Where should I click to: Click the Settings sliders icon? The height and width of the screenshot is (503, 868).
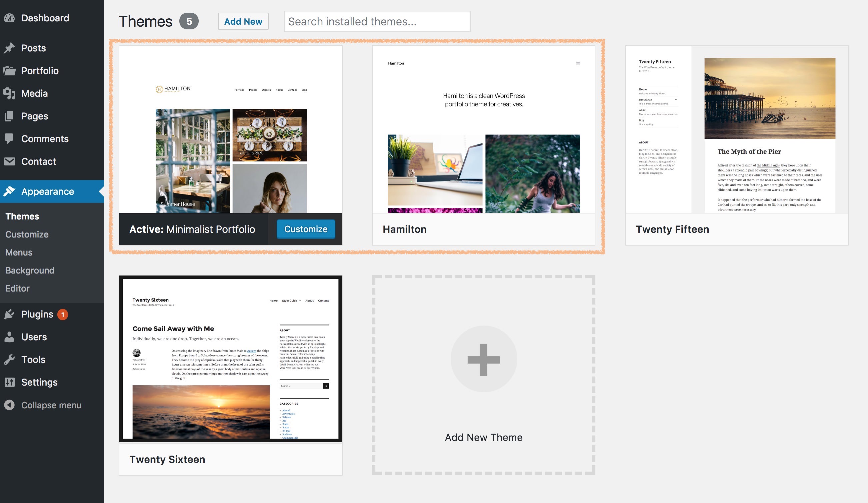coord(10,382)
